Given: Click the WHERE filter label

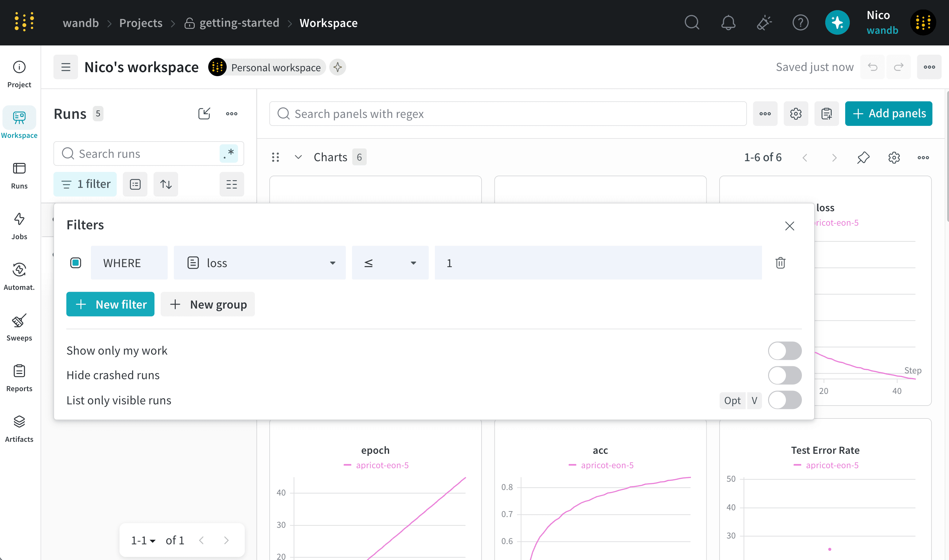Looking at the screenshot, I should (129, 262).
